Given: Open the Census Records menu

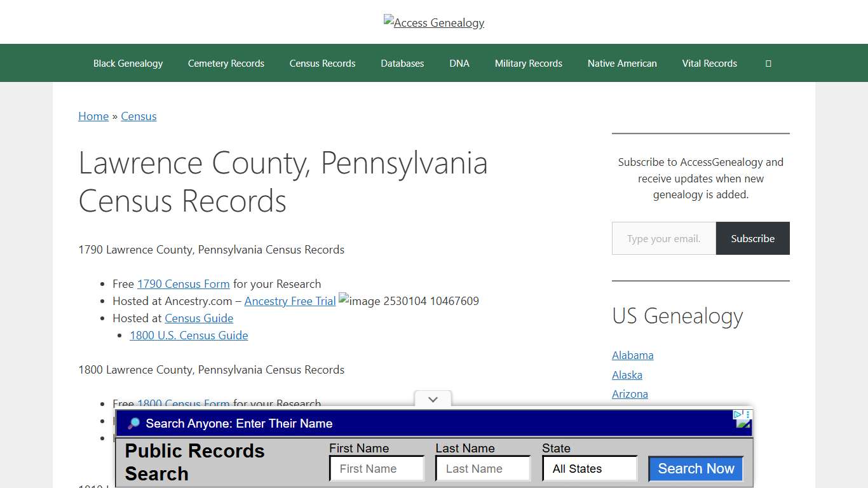Looking at the screenshot, I should [322, 63].
